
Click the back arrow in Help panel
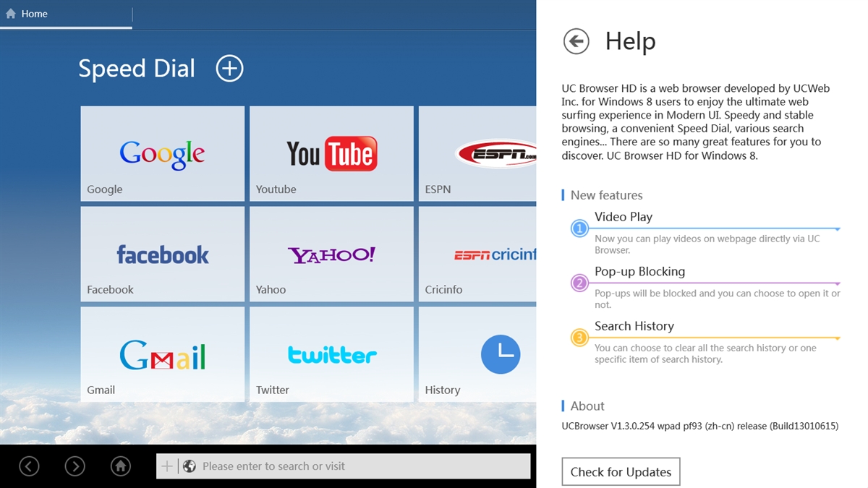576,41
